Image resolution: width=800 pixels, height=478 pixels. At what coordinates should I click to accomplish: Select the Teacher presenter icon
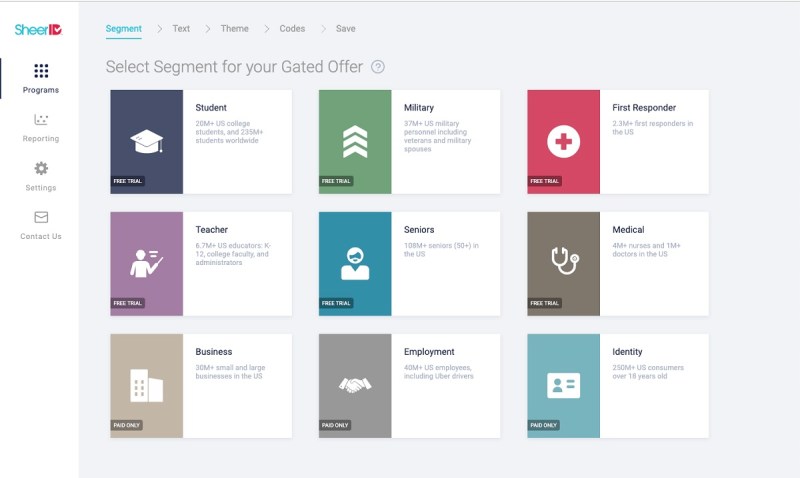[146, 263]
